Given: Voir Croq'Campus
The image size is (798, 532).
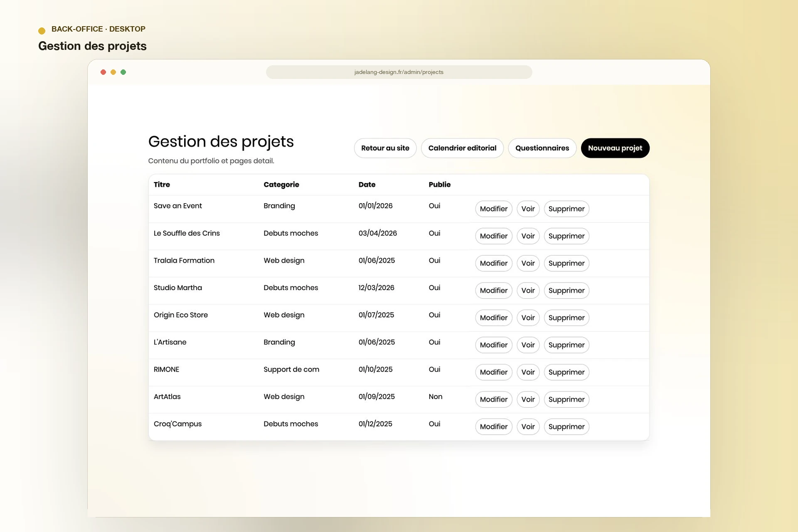Looking at the screenshot, I should pyautogui.click(x=528, y=426).
